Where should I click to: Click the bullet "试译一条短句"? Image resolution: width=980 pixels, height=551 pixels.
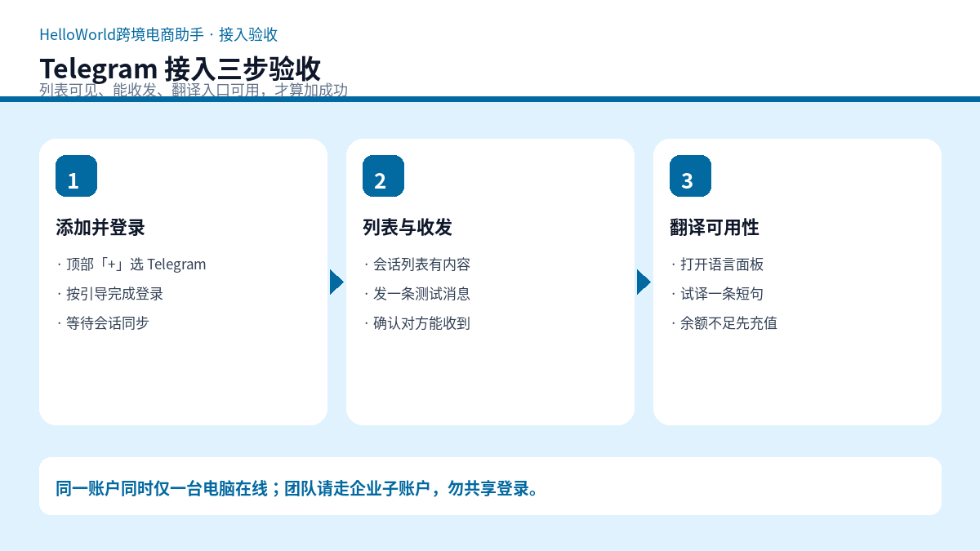(x=717, y=294)
